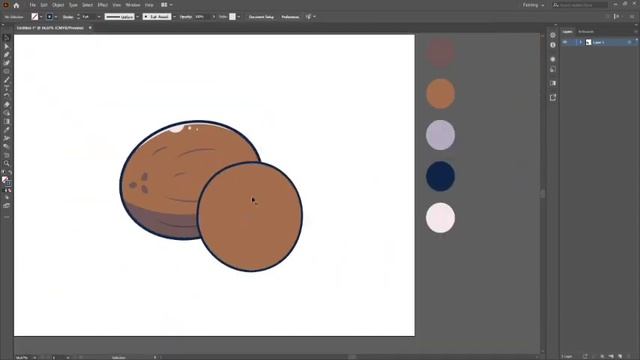Open the Fill color dropdown in control bar
Image resolution: width=640 pixels, height=360 pixels.
[x=41, y=17]
